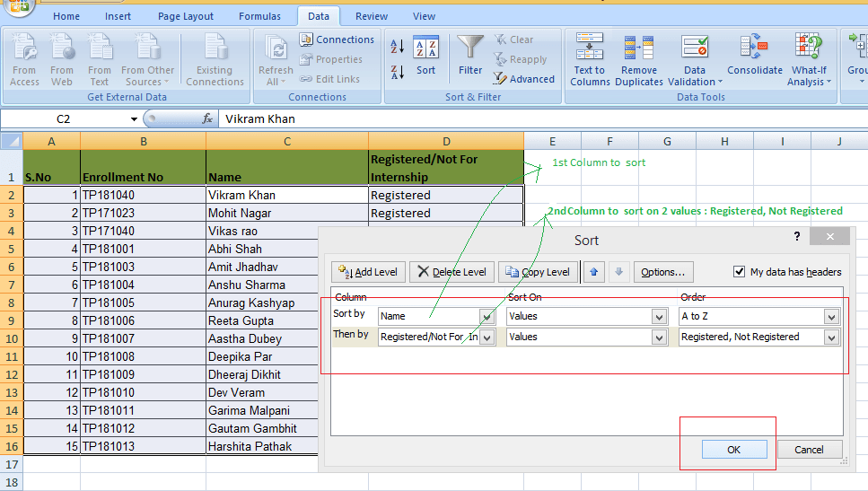Click the fx insert function icon
This screenshot has width=868, height=491.
pos(207,118)
